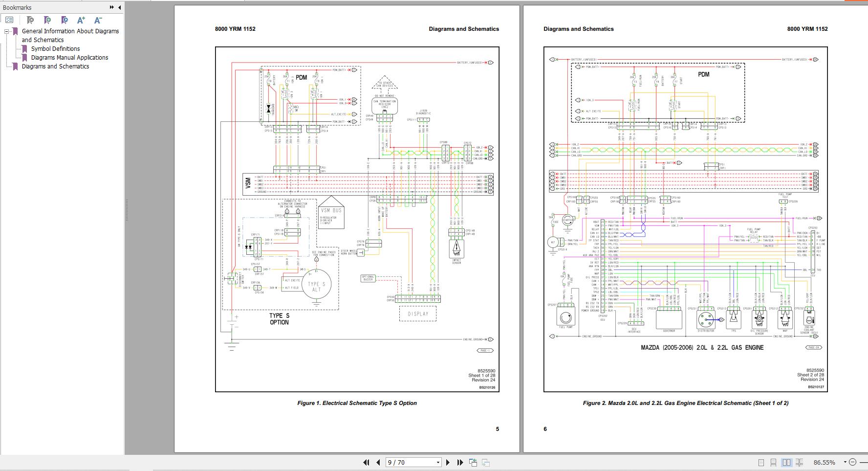Decrease bookmark text size (A-)
Screen dimensions: 868x471
click(98, 20)
